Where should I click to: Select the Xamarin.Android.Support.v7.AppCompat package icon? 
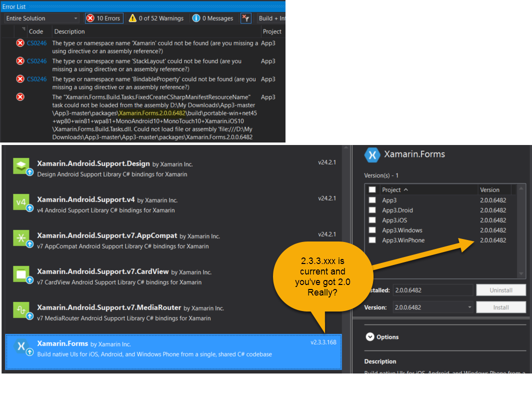pos(21,238)
